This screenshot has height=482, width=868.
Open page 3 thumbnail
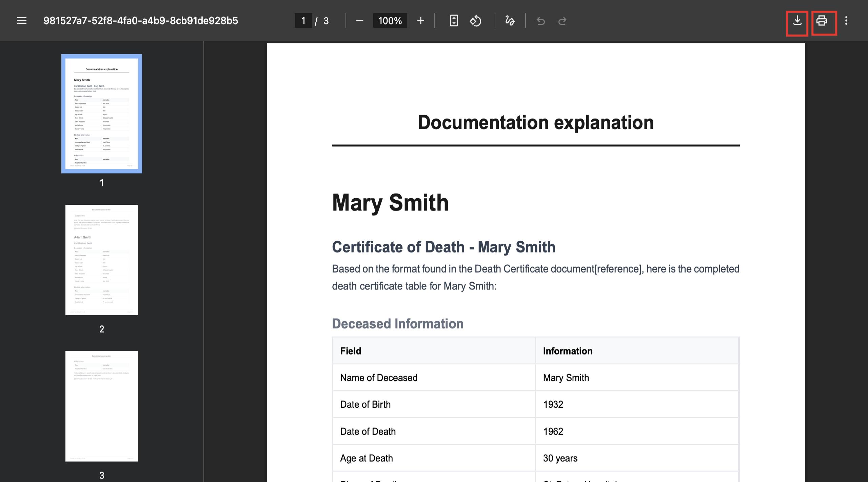click(102, 406)
